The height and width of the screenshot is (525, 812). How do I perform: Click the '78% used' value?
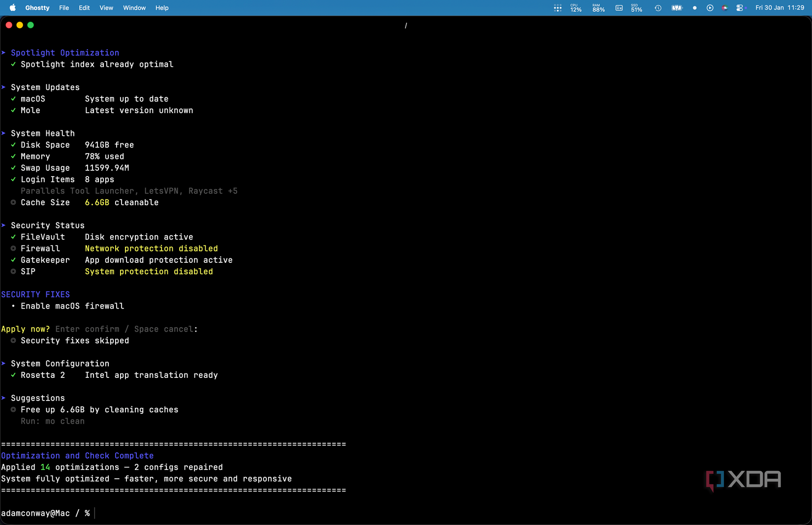coord(104,156)
